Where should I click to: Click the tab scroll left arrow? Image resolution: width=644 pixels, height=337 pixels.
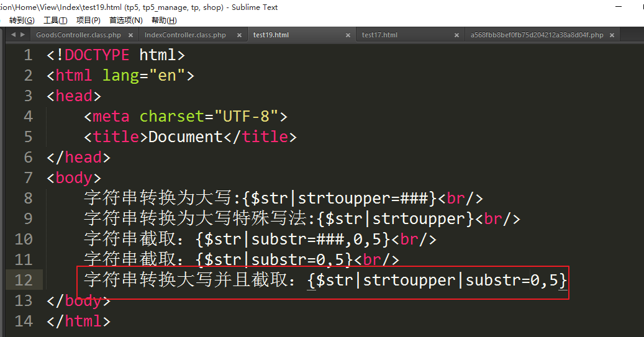tap(13, 35)
